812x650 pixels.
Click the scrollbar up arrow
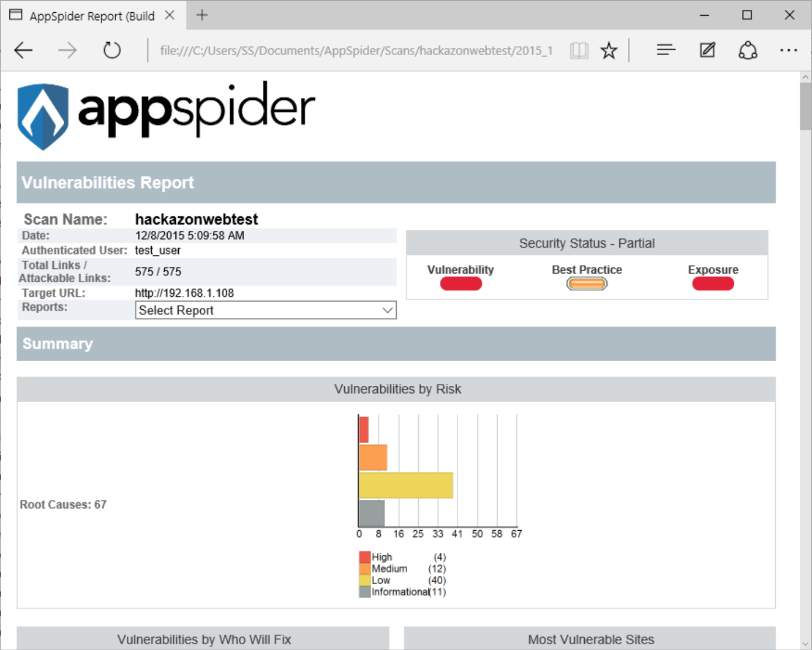click(806, 77)
